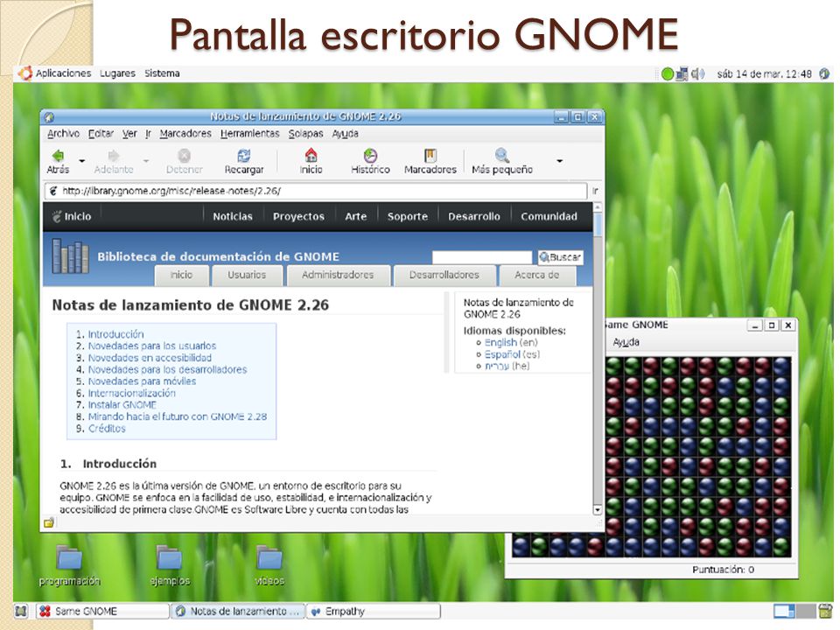Image resolution: width=840 pixels, height=630 pixels.
Task: Switch to Empathy taskbar button
Action: pos(374,611)
